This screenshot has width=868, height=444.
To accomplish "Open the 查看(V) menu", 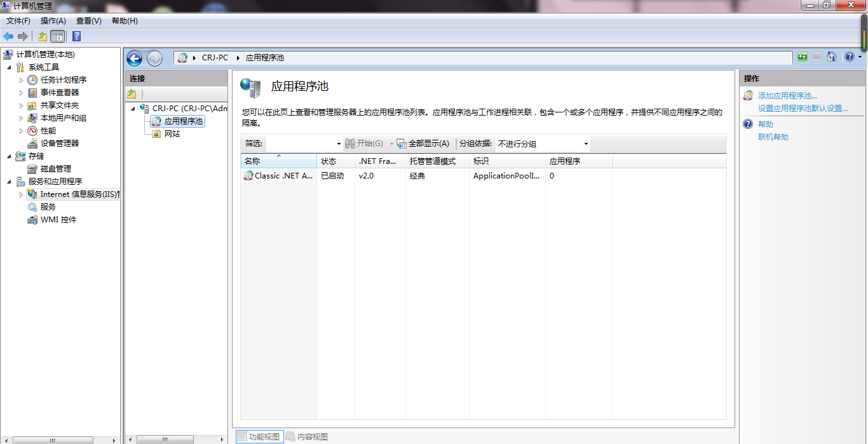I will pyautogui.click(x=88, y=20).
